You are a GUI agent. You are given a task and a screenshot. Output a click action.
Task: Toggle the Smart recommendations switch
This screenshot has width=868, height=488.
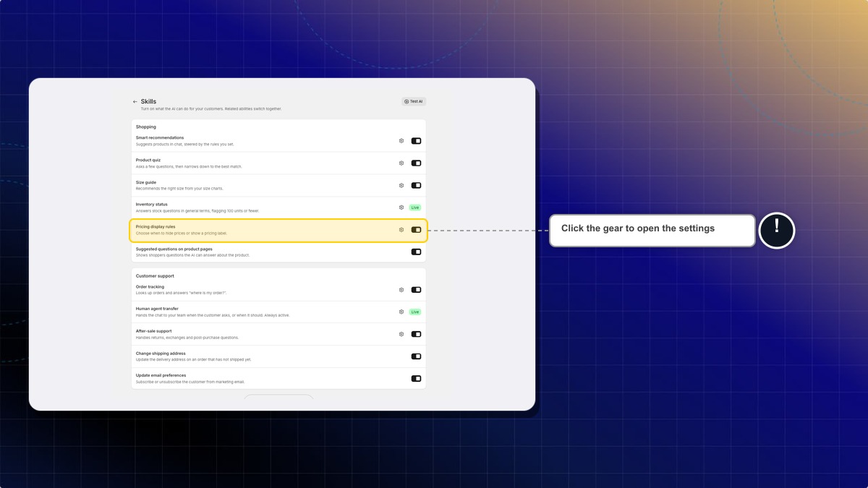tap(416, 141)
